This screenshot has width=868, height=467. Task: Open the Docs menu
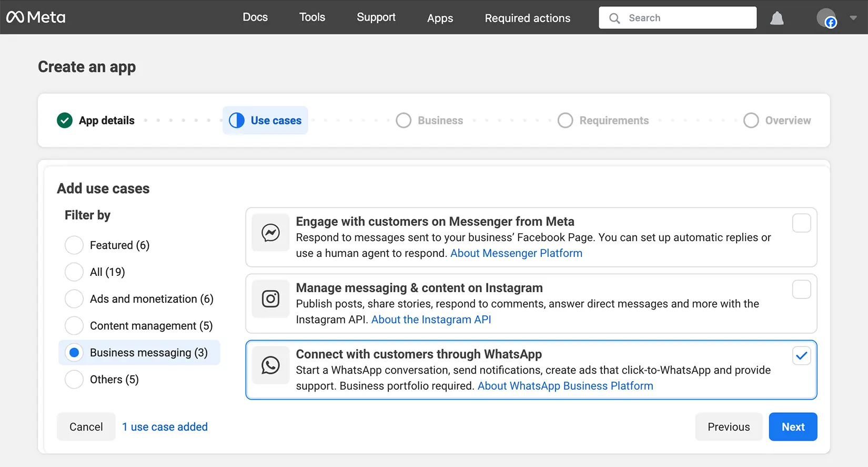click(255, 17)
